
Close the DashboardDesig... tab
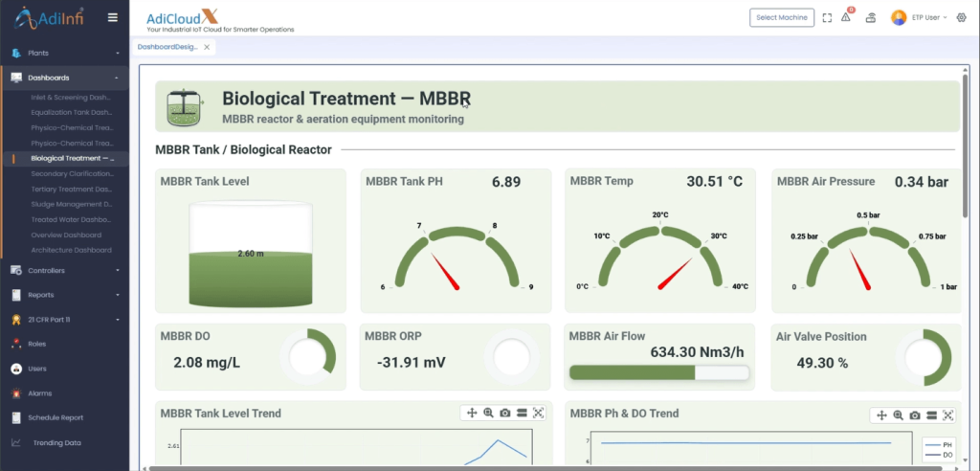click(x=207, y=47)
